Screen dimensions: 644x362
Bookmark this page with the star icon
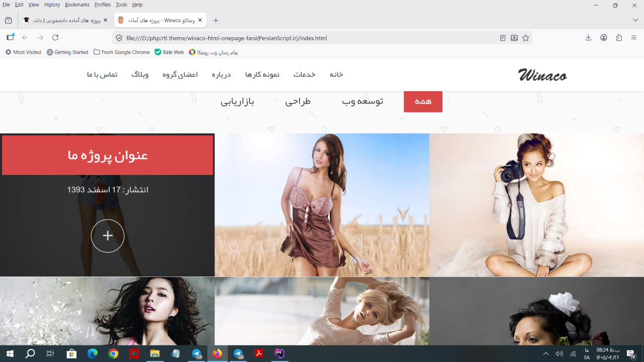[526, 38]
